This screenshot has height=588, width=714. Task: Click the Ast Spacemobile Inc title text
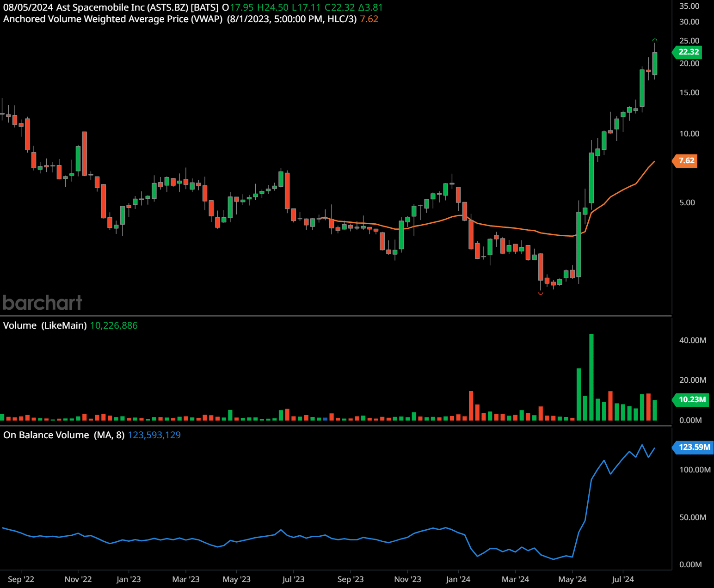[x=100, y=7]
